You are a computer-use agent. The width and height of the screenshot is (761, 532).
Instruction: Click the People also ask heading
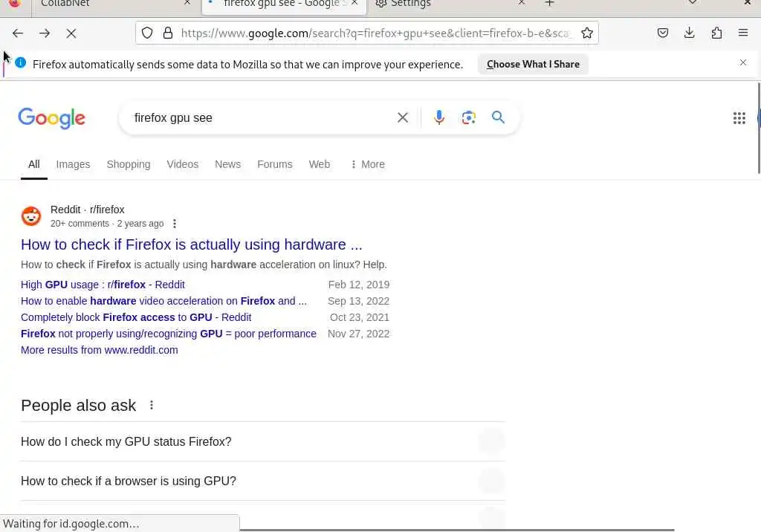[x=78, y=405]
